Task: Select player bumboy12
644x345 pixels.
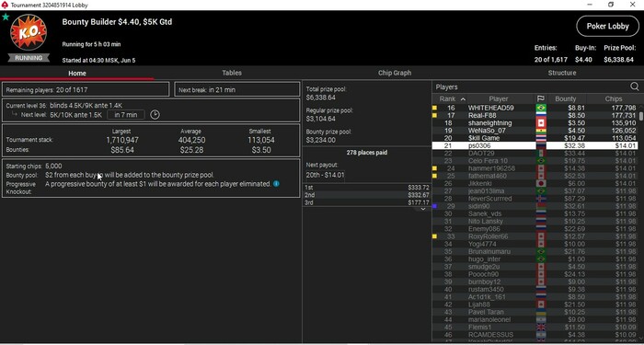Action: click(x=535, y=282)
